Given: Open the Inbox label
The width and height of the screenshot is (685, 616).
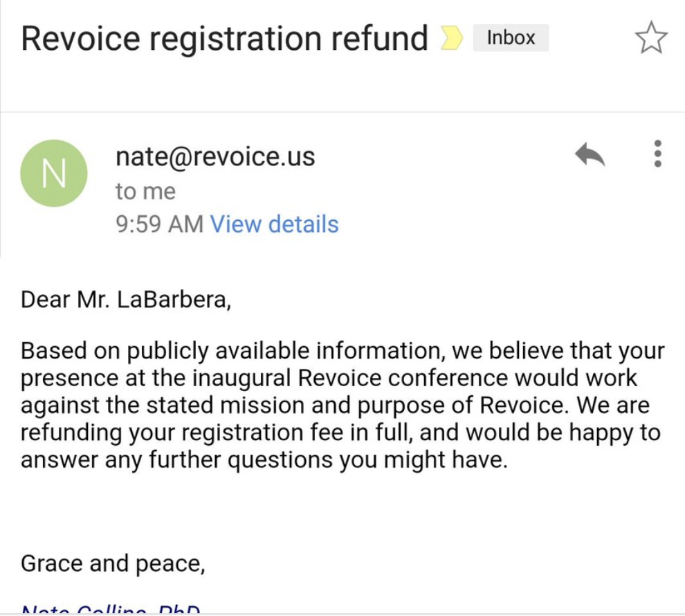Looking at the screenshot, I should pos(511,37).
